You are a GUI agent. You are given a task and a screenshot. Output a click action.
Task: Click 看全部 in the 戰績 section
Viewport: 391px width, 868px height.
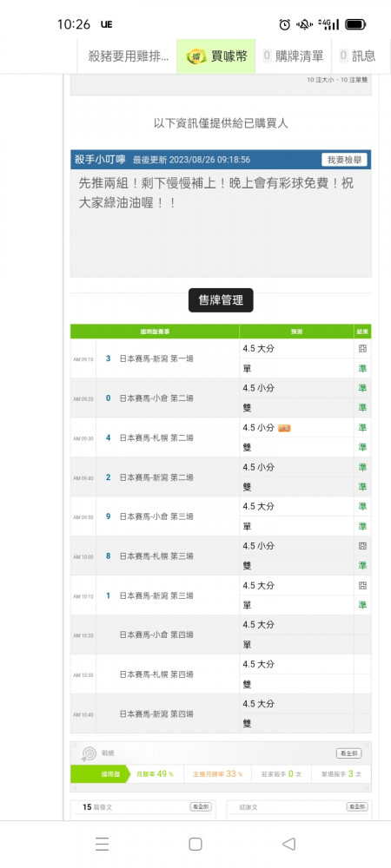click(x=349, y=753)
